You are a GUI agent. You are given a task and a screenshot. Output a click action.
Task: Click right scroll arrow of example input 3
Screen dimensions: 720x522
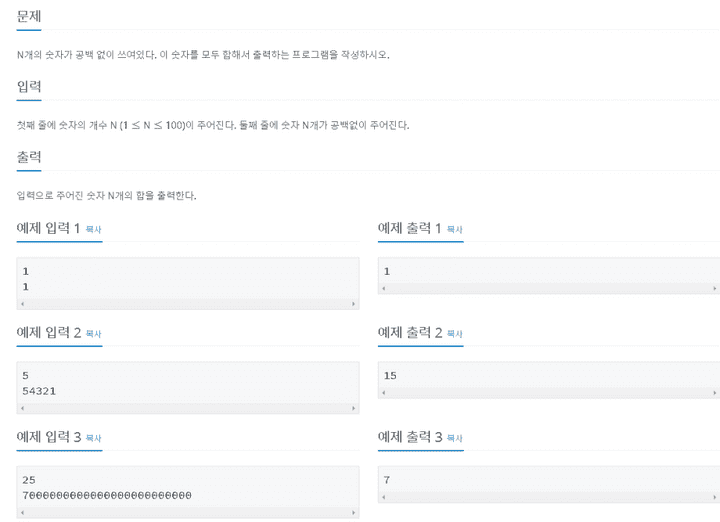[x=353, y=512]
